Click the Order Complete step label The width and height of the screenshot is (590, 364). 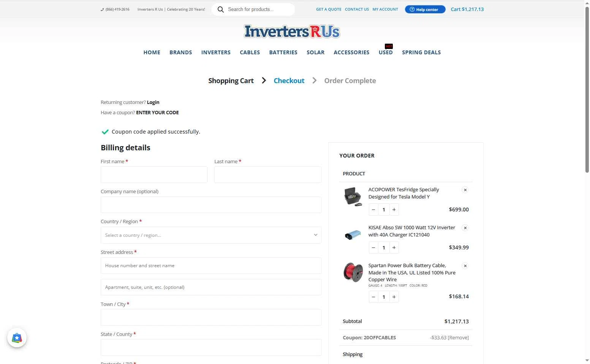tap(350, 81)
